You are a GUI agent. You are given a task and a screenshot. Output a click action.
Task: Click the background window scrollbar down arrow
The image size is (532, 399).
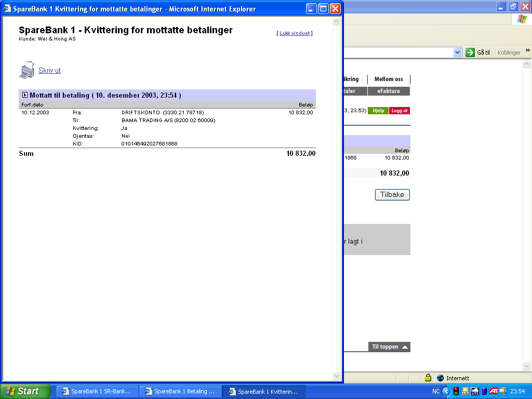coord(526,366)
